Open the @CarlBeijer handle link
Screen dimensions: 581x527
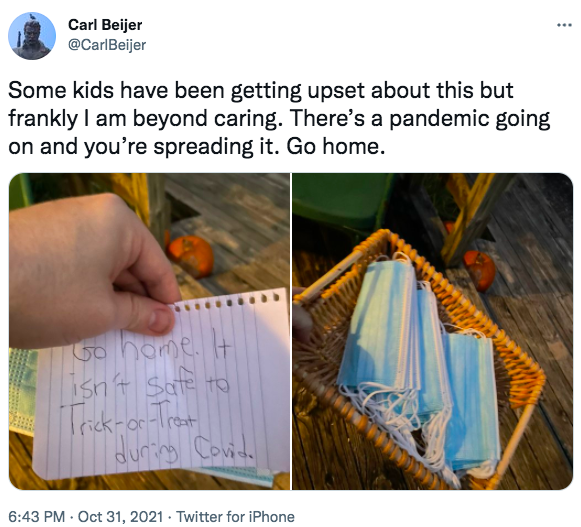click(107, 45)
